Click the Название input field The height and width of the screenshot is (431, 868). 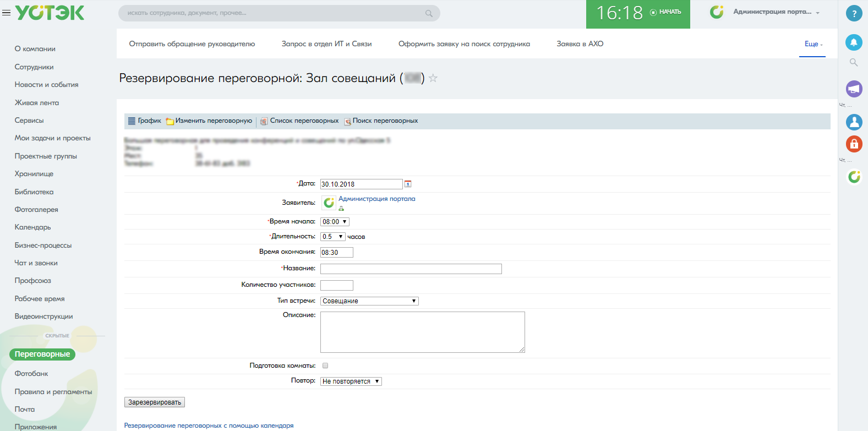(411, 269)
